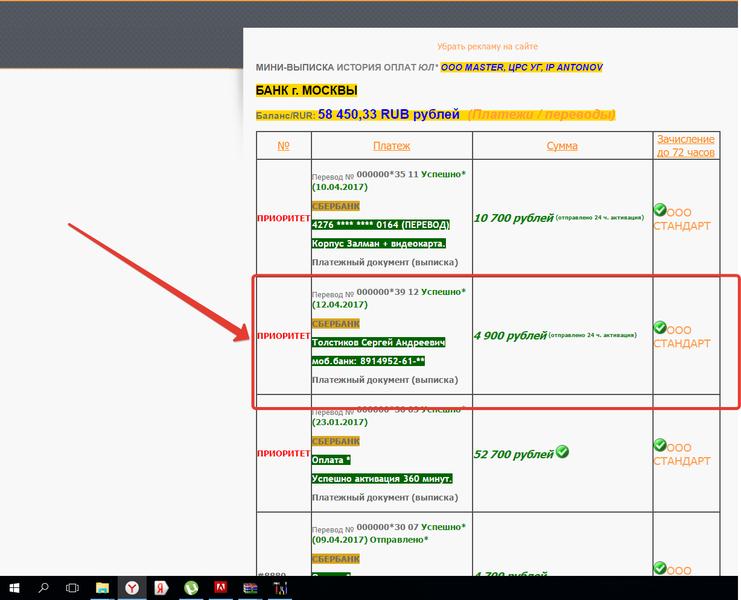Click the status check icon in the 52 700 рублей row

tap(660, 445)
